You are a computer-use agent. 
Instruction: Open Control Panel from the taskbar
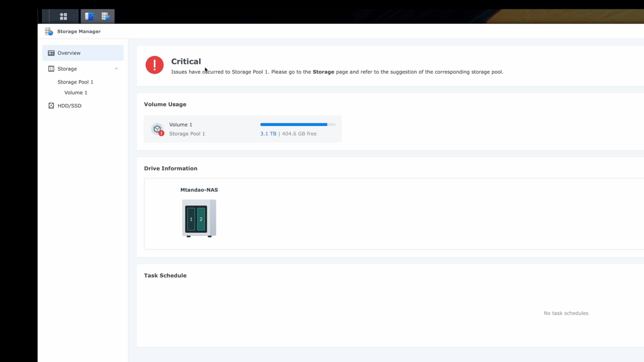coord(89,16)
